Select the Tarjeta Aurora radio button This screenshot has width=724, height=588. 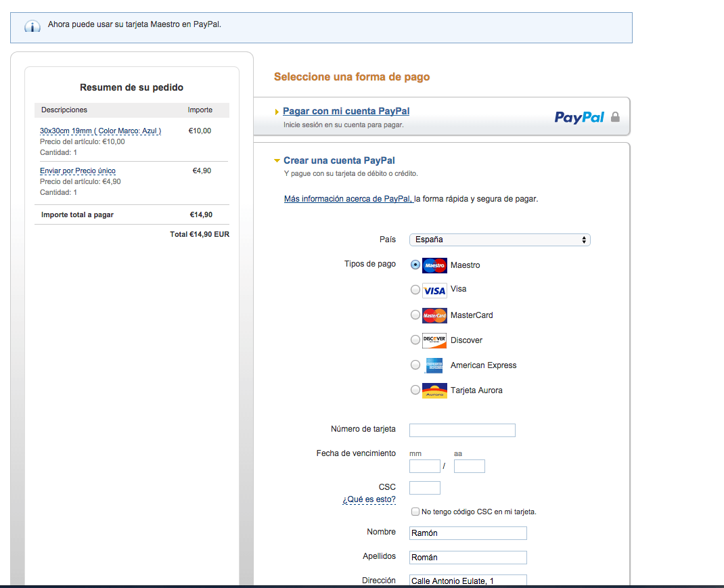tap(415, 390)
